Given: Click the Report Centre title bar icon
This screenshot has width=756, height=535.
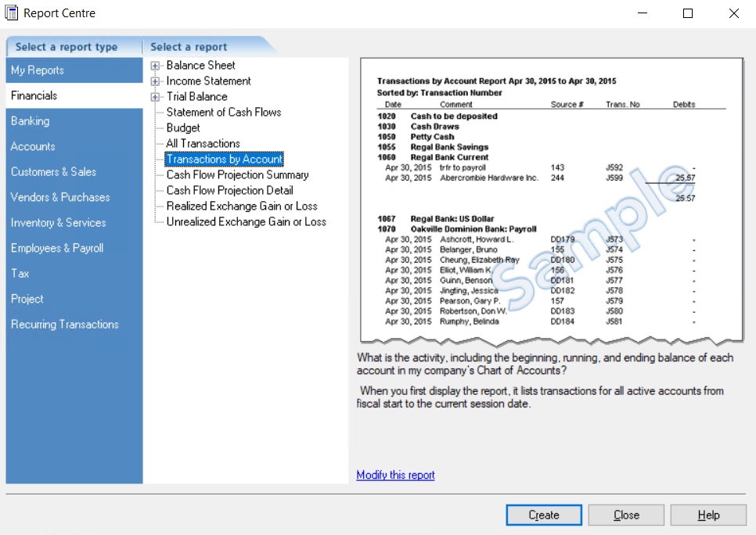Looking at the screenshot, I should (x=12, y=13).
